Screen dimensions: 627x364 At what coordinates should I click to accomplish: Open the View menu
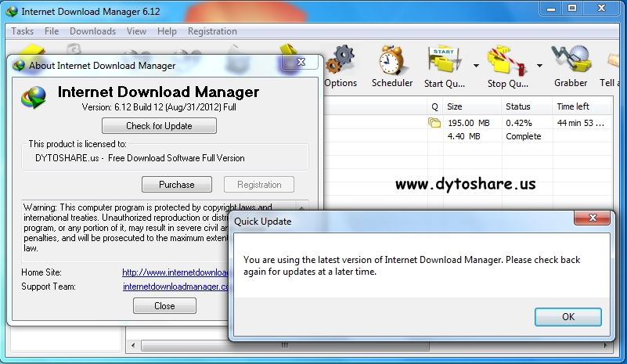click(136, 31)
